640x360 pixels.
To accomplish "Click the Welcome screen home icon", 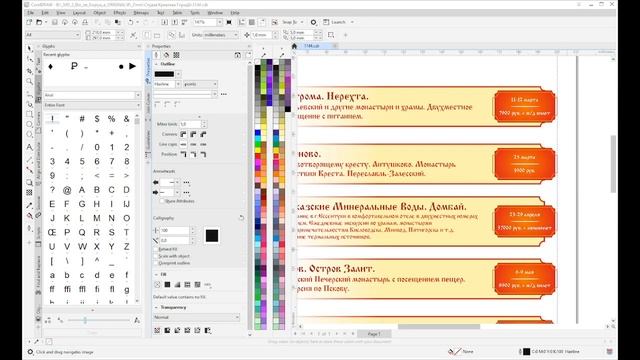I will pyautogui.click(x=294, y=46).
